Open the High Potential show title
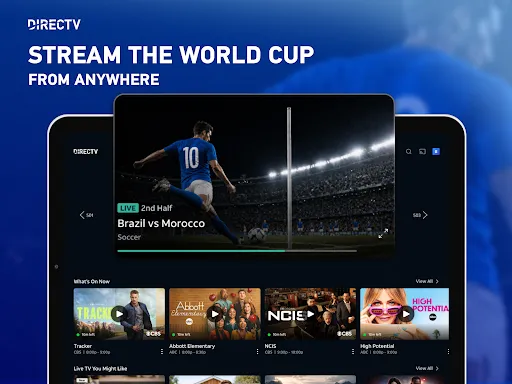Screen dimensions: 512x384 (377, 346)
